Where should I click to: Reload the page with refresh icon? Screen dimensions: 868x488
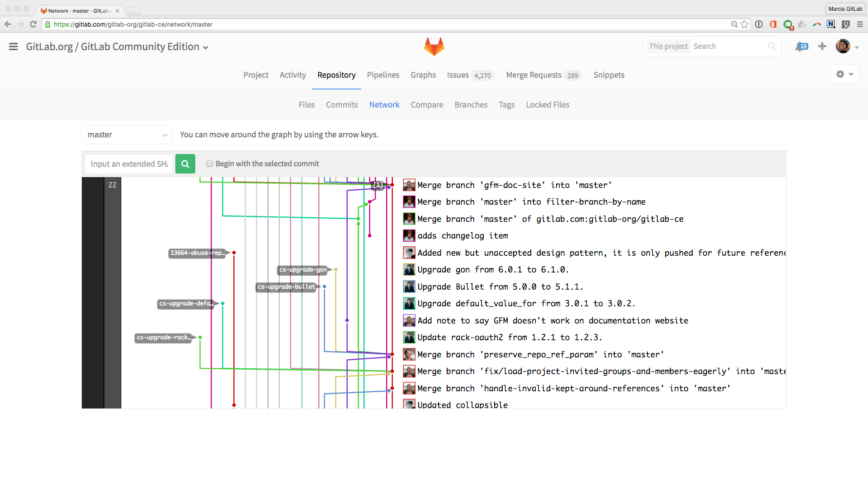click(x=33, y=24)
